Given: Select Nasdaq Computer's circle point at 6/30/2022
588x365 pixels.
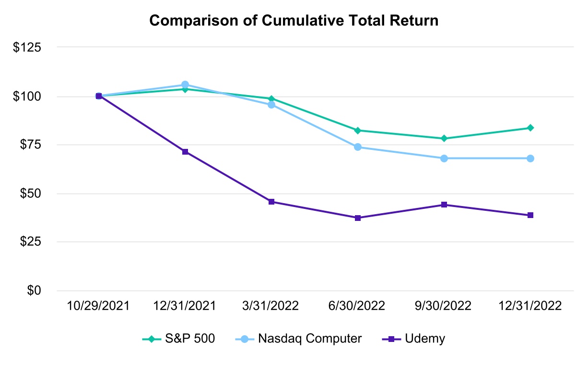Looking at the screenshot, I should [358, 147].
